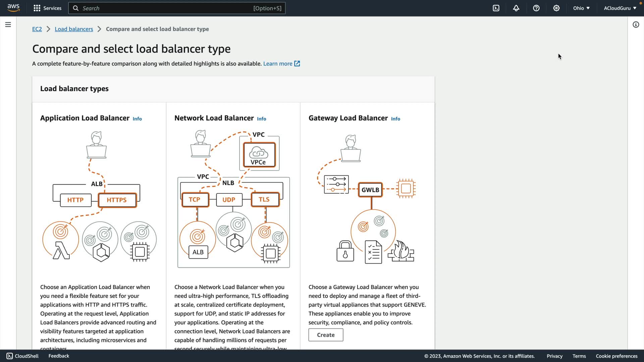Navigate to Load balancers breadcrumb

click(x=74, y=29)
